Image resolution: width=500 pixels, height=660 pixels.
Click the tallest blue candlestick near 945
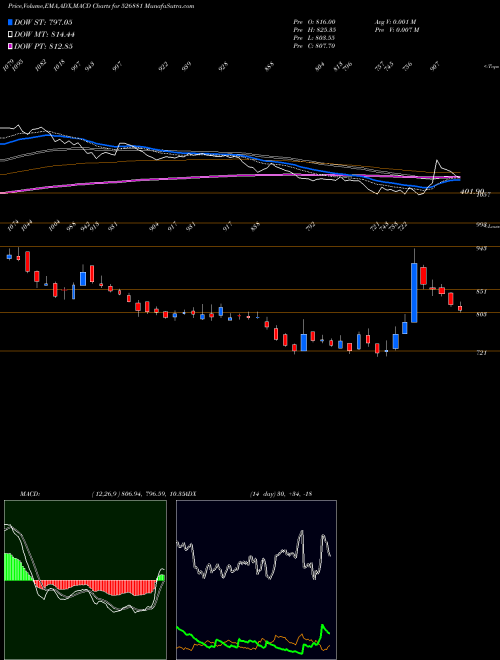coord(414,293)
